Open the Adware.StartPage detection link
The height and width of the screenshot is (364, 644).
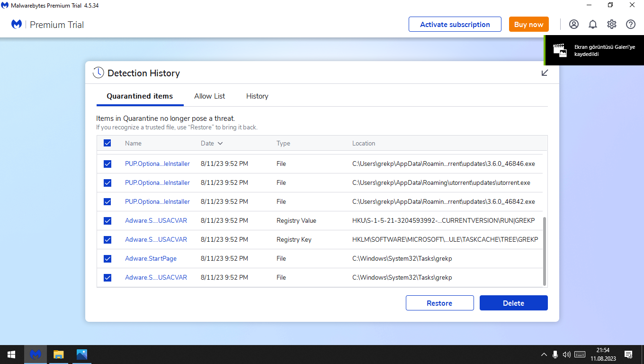point(151,259)
